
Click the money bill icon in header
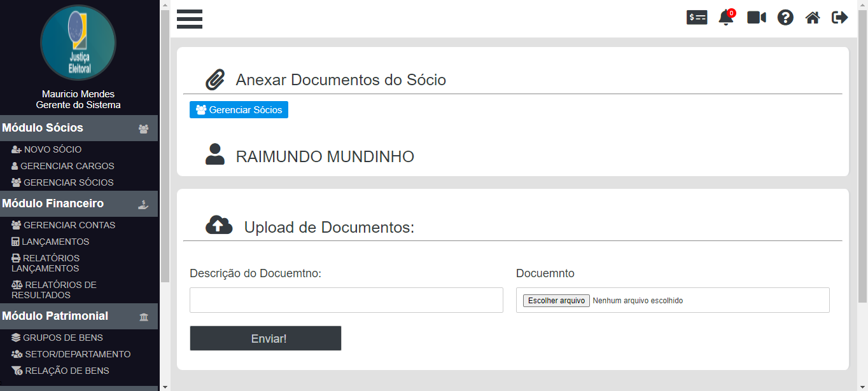[x=697, y=18]
